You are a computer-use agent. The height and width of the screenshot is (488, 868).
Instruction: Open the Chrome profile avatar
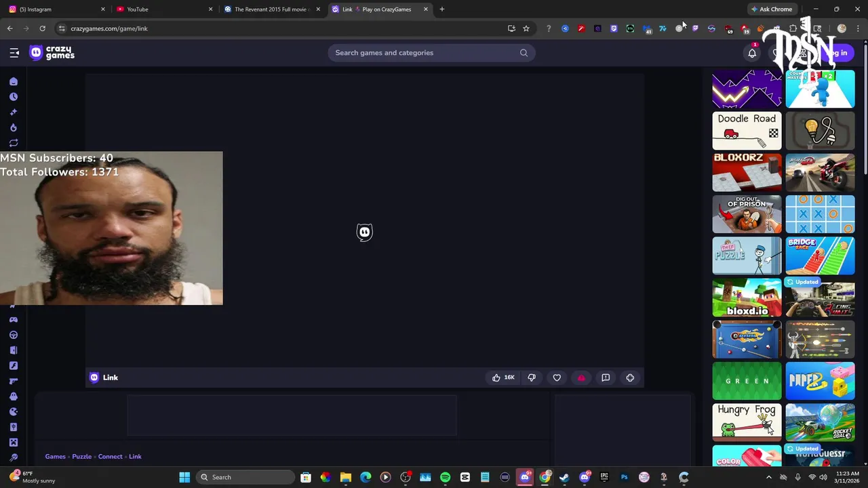tap(842, 28)
